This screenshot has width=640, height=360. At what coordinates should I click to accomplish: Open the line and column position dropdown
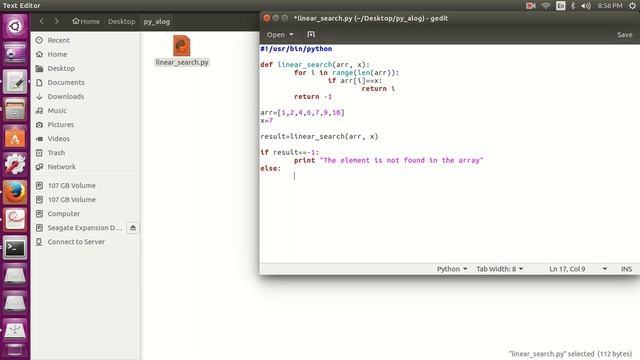578,269
